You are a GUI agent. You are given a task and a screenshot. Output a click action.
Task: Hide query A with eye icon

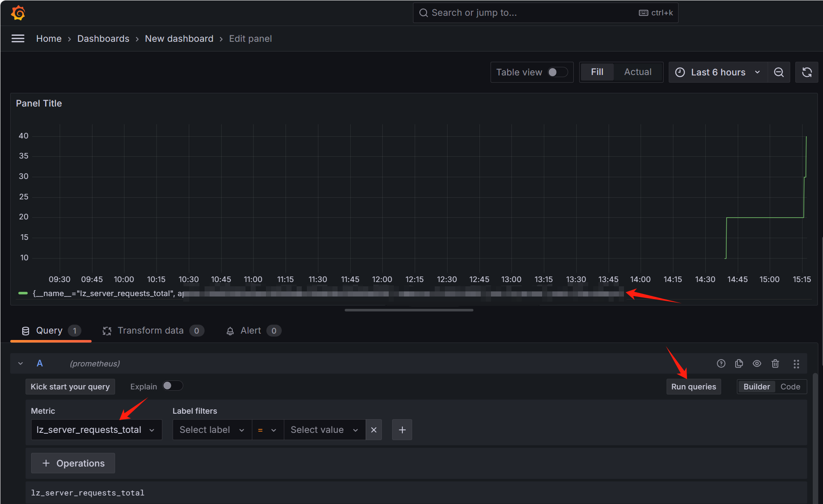pos(757,363)
